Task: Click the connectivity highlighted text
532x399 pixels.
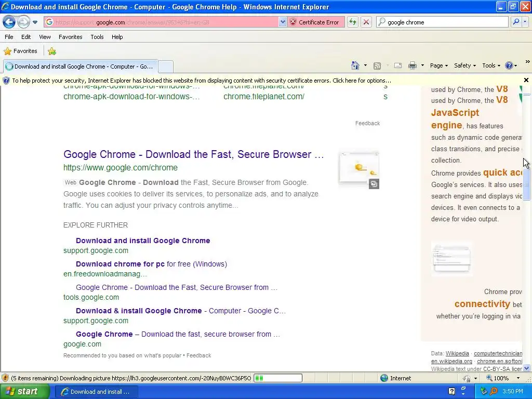Action: pyautogui.click(x=482, y=304)
